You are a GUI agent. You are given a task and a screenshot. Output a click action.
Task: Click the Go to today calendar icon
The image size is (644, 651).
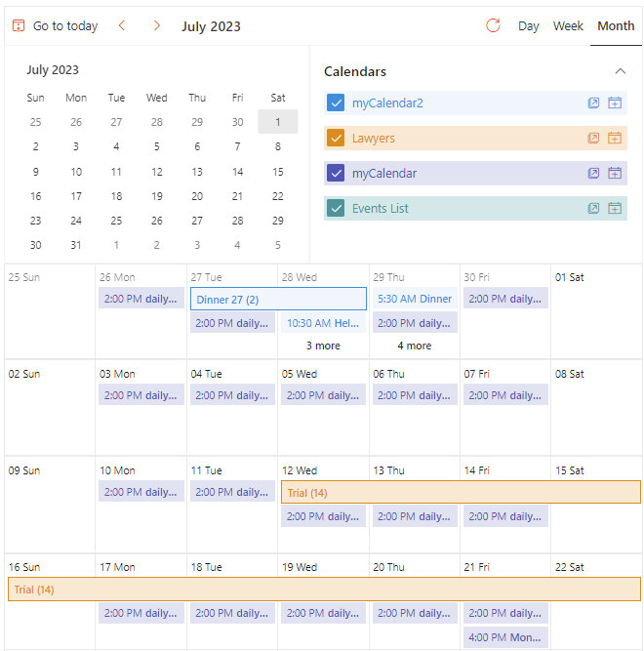tap(19, 25)
